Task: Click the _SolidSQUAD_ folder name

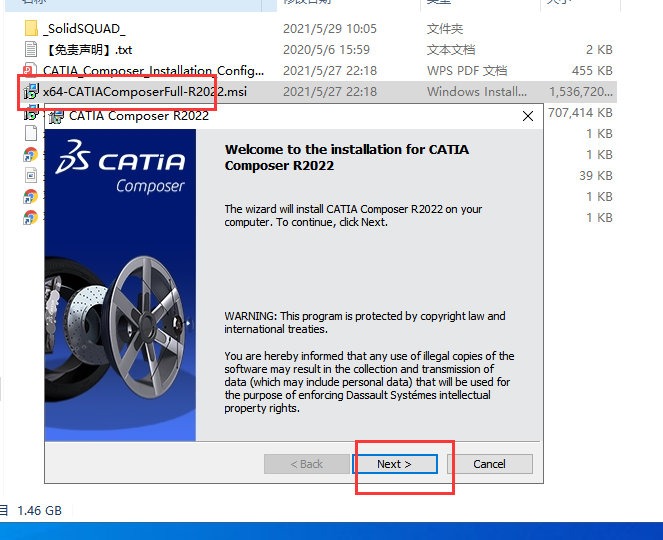Action: coord(84,29)
